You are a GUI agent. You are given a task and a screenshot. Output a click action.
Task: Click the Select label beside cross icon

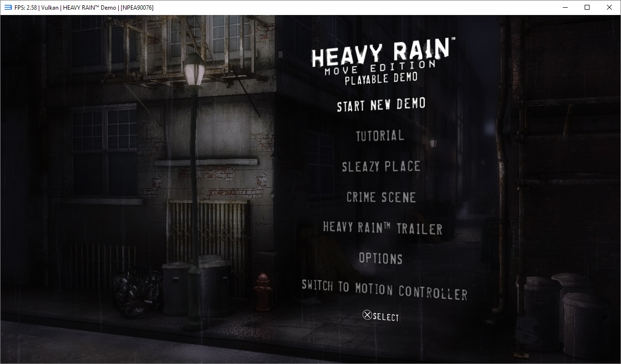pos(386,317)
